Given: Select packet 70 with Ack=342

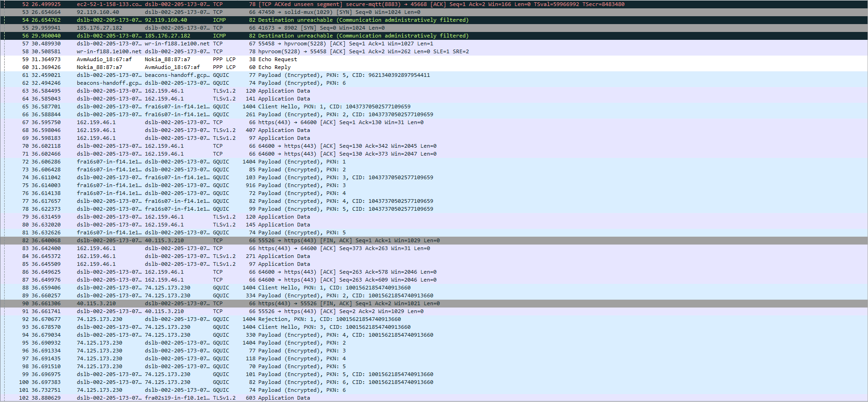Looking at the screenshot, I should 434,146.
